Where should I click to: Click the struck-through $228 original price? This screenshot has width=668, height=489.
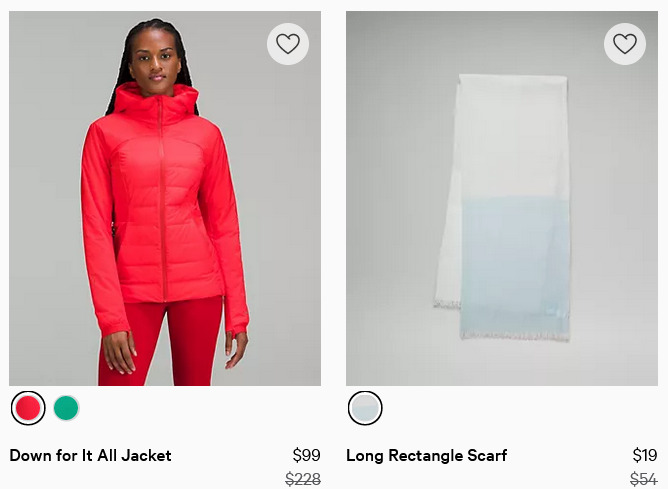[303, 479]
